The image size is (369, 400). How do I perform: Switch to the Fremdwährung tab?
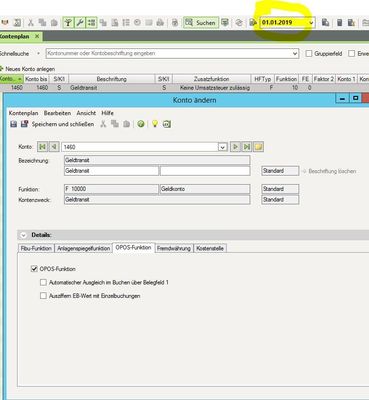coord(174,248)
